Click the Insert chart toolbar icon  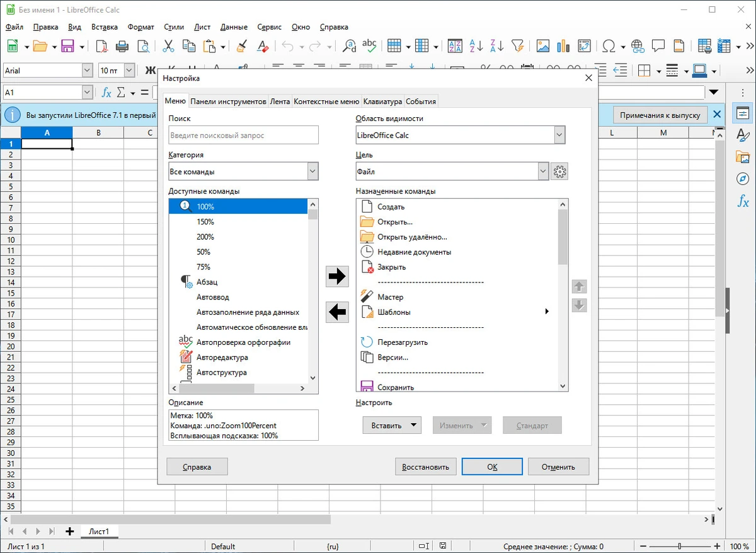563,46
